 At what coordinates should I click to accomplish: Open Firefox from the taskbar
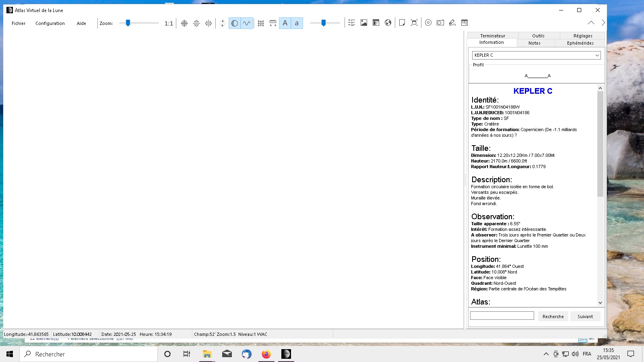coord(266,354)
